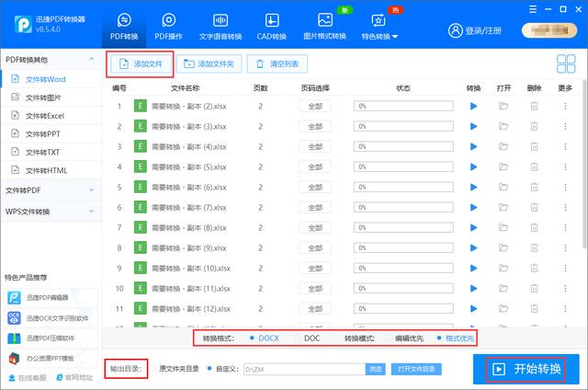Open the 图片格式转换 tab

pyautogui.click(x=324, y=27)
